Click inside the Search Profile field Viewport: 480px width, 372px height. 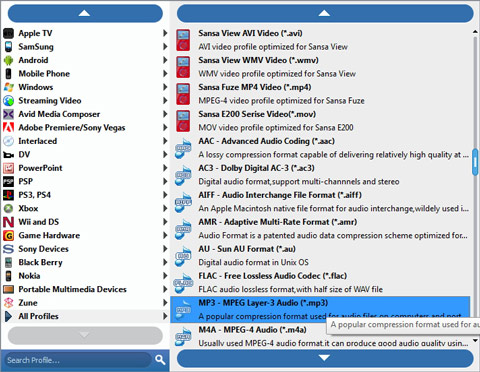tap(78, 360)
